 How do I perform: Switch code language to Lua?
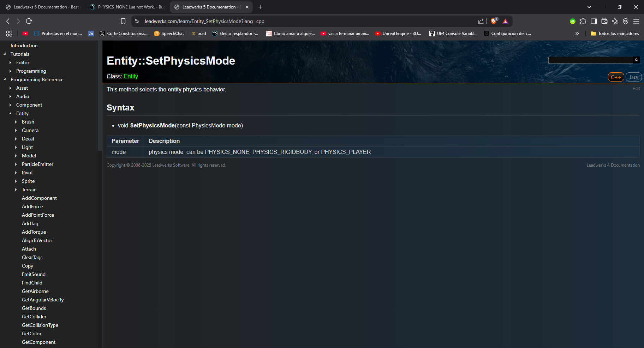pyautogui.click(x=633, y=77)
